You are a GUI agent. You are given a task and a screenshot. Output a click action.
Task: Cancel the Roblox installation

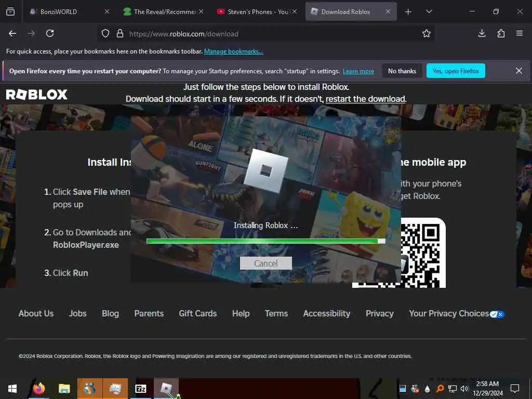265,263
